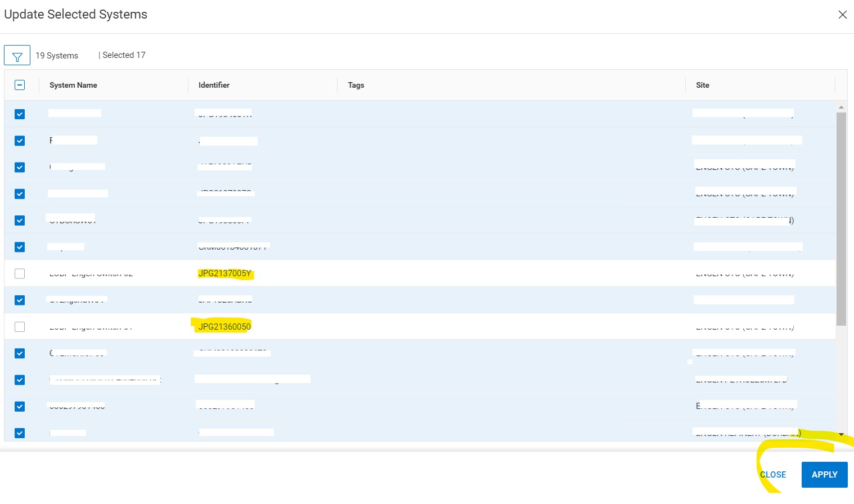
Task: Open the filter options via funnel icon
Action: tap(17, 55)
